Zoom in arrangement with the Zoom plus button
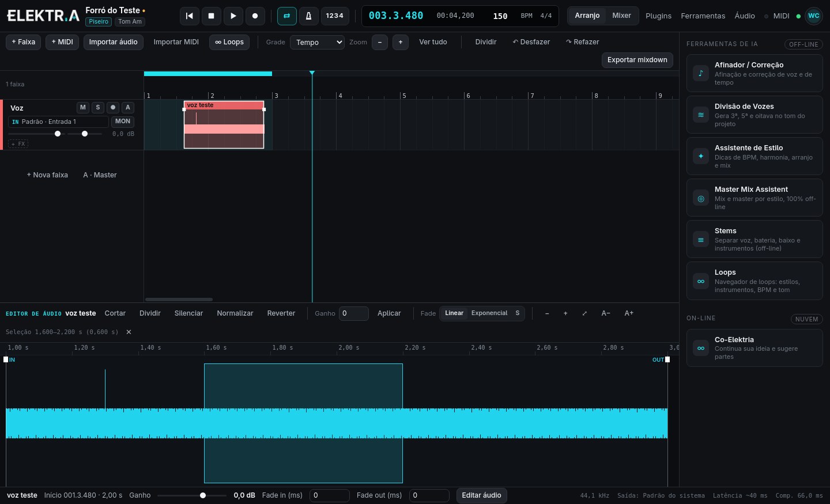Viewport: 830px width, 504px height. pyautogui.click(x=401, y=42)
